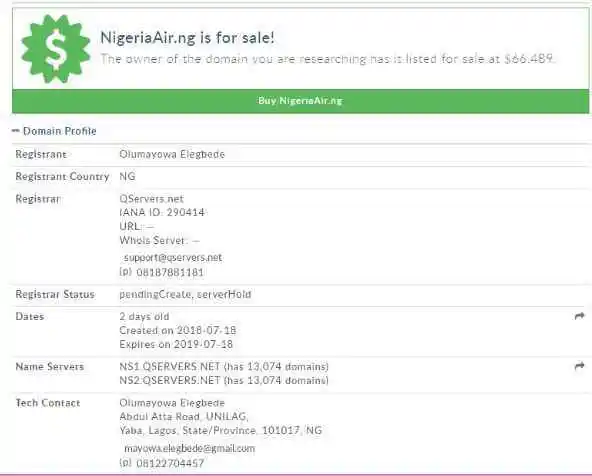Click the sale price description sentence
Image resolution: width=592 pixels, height=476 pixels.
[x=327, y=59]
